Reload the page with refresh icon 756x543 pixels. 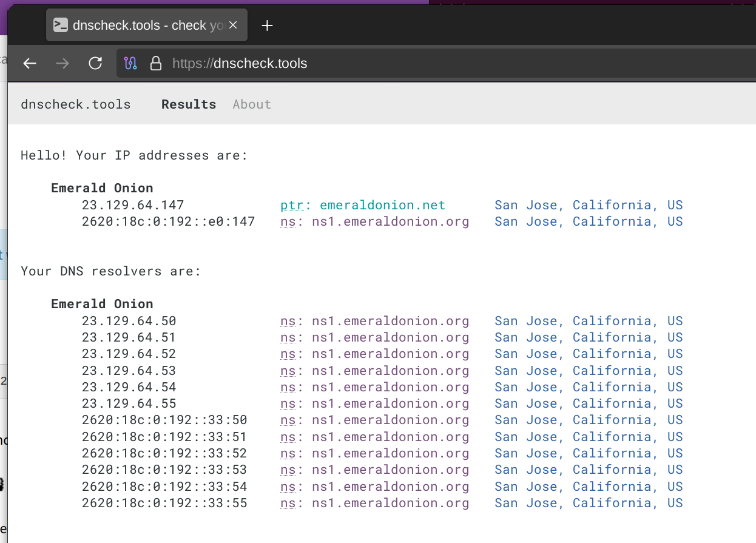pyautogui.click(x=95, y=63)
